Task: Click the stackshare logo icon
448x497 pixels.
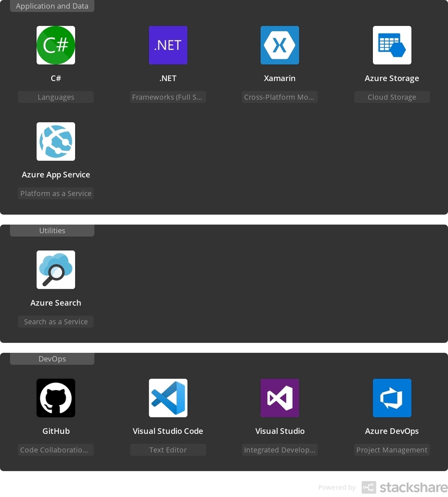Action: (x=368, y=488)
